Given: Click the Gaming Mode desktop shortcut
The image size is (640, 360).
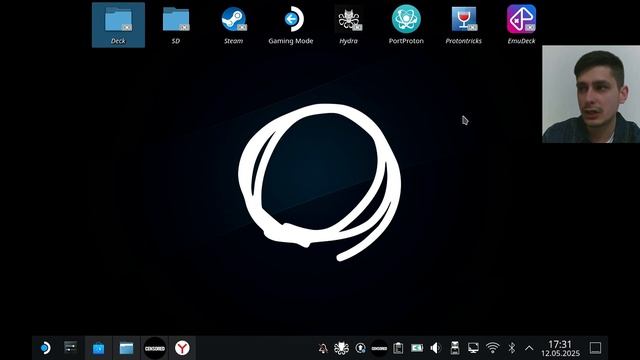Looking at the screenshot, I should coord(291,24).
